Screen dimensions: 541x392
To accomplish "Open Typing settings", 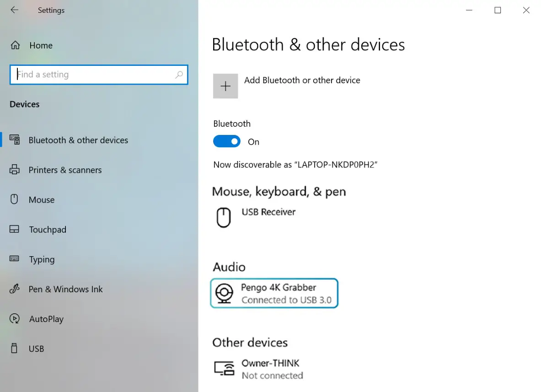I will [x=42, y=259].
